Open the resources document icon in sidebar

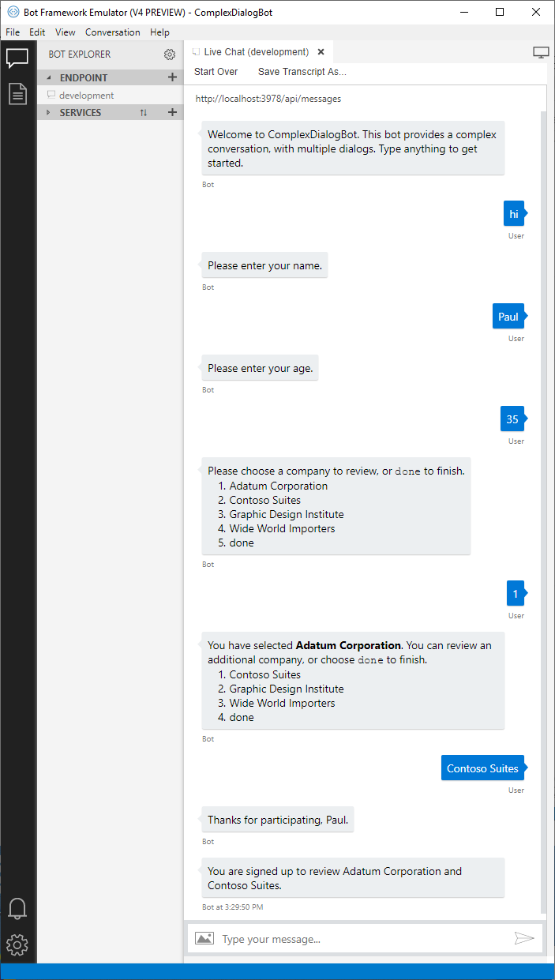tap(17, 93)
